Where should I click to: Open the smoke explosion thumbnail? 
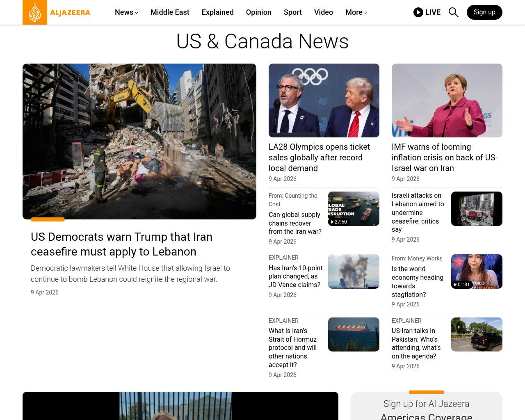(354, 272)
